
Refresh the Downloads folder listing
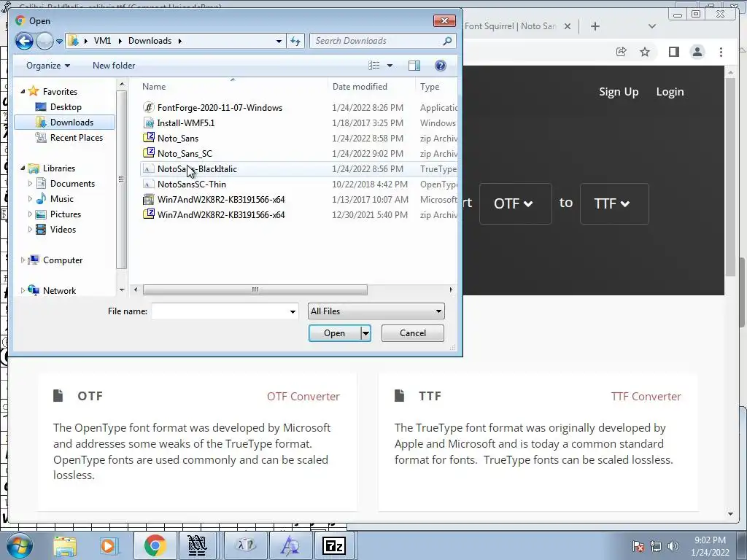(x=295, y=41)
